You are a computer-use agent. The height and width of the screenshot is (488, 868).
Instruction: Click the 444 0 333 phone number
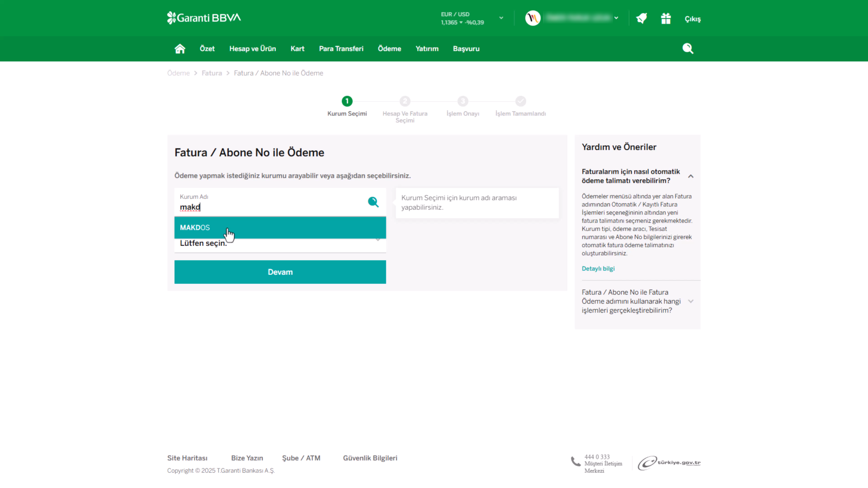(597, 457)
